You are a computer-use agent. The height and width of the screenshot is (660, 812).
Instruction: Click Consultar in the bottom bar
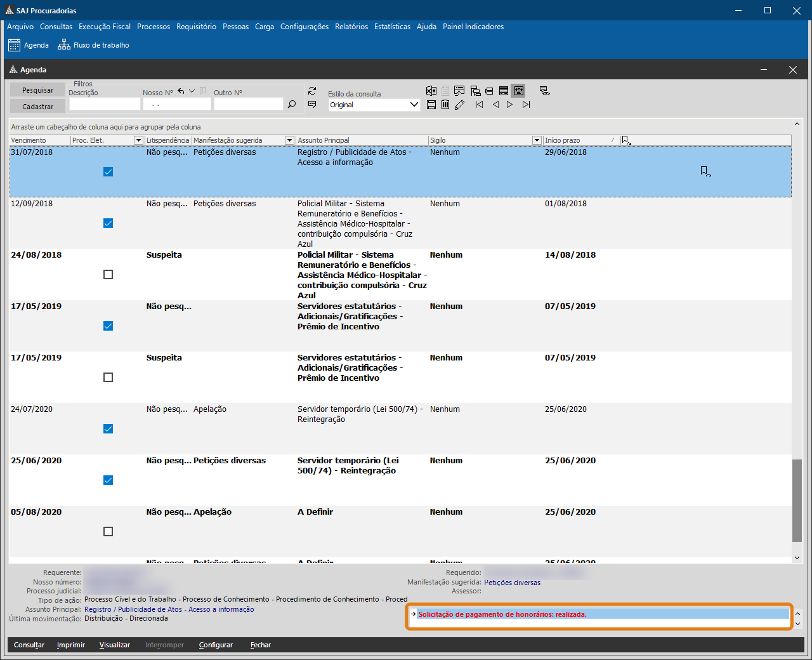coord(29,645)
